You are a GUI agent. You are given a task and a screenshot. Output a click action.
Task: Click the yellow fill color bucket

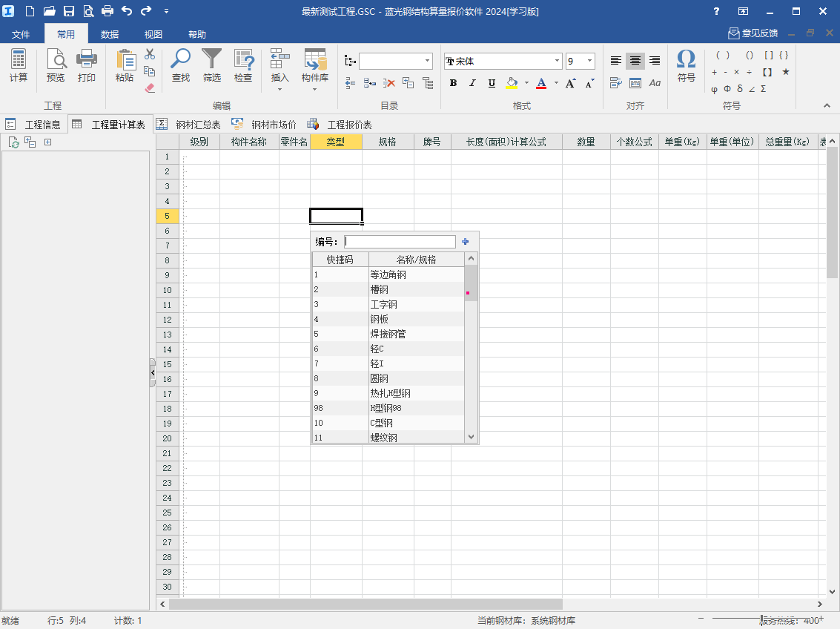tap(512, 83)
